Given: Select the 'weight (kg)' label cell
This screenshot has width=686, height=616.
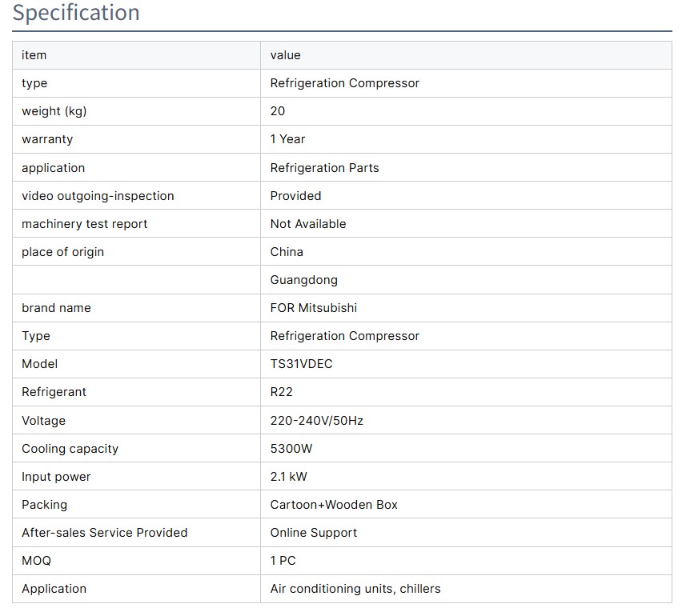Looking at the screenshot, I should coord(54,111).
